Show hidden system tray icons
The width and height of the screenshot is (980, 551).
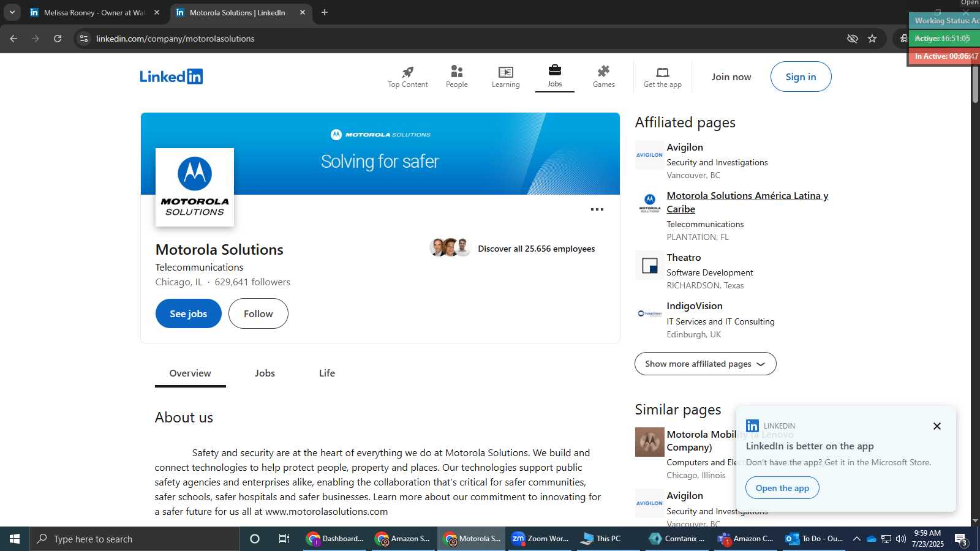(x=857, y=539)
